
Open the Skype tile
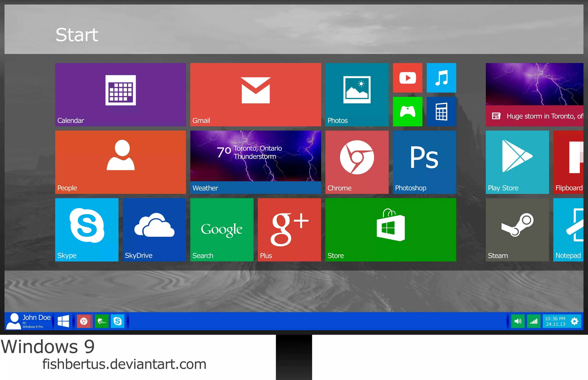[x=87, y=229]
